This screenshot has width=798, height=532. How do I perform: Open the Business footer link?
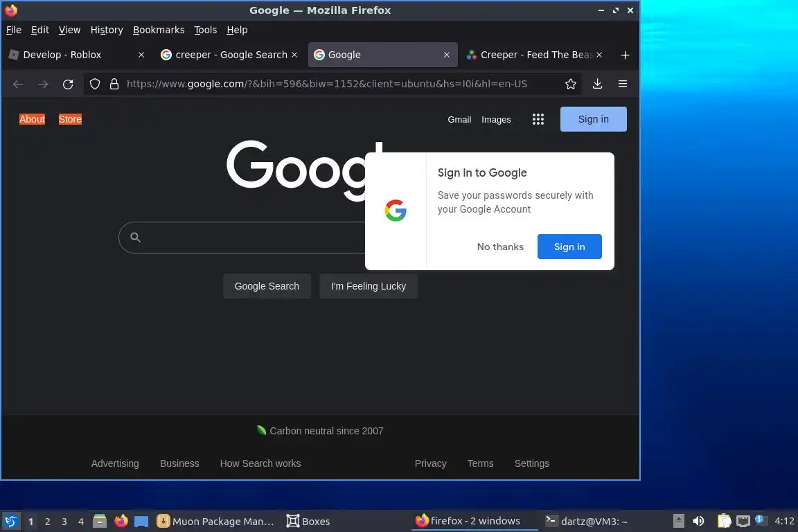179,463
